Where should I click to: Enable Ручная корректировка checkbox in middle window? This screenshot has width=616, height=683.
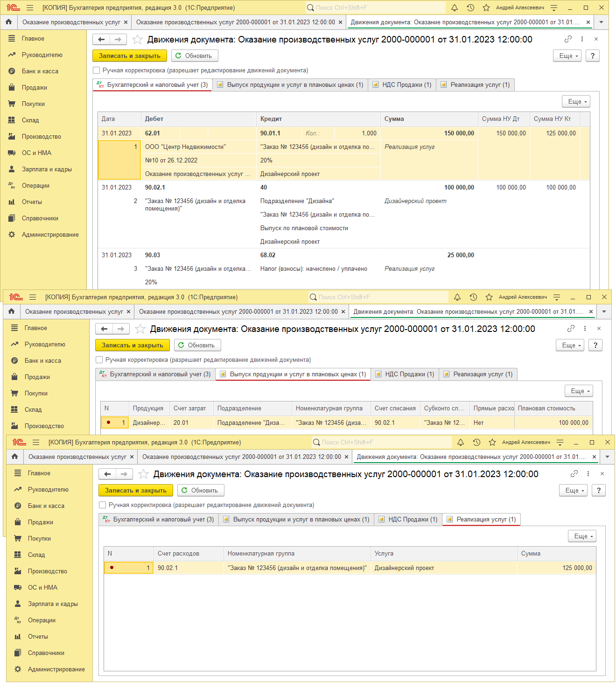99,360
